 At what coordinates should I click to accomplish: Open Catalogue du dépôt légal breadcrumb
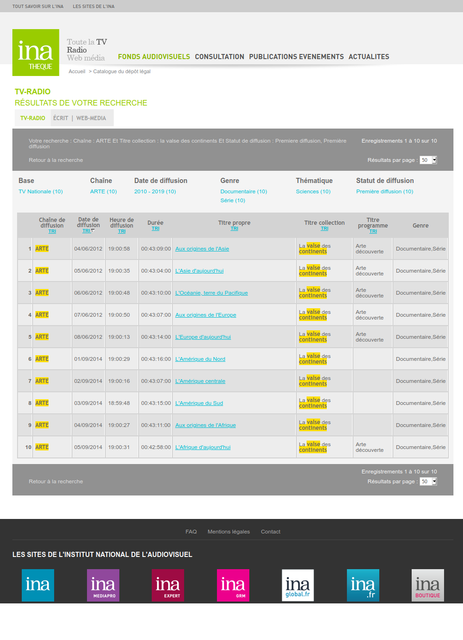pyautogui.click(x=122, y=71)
